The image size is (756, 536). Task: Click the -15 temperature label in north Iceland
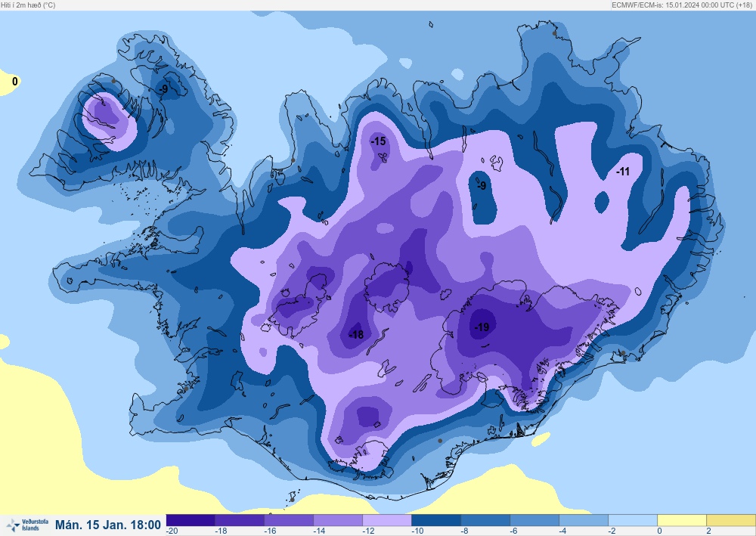[379, 141]
